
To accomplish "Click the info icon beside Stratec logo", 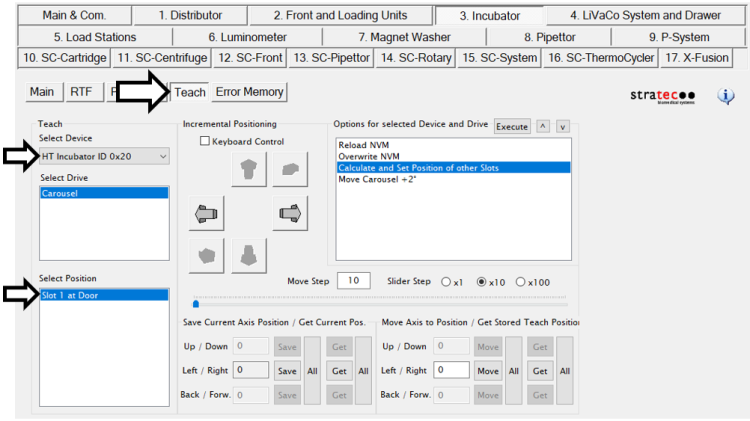I will click(x=727, y=96).
